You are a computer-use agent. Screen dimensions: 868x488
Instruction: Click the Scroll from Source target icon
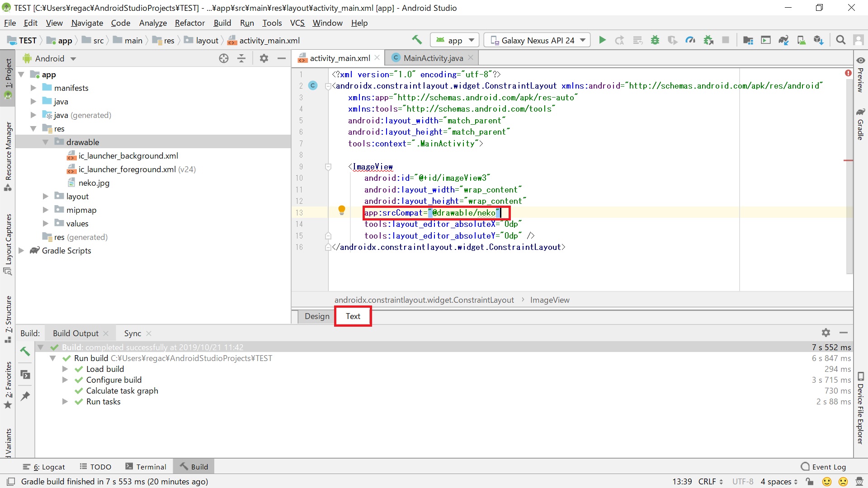pos(224,58)
